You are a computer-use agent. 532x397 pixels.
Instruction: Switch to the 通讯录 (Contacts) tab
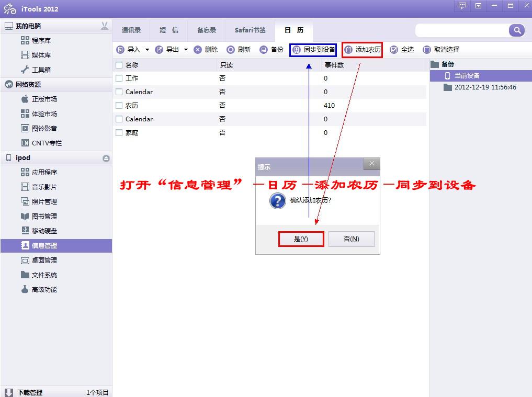pyautogui.click(x=131, y=30)
